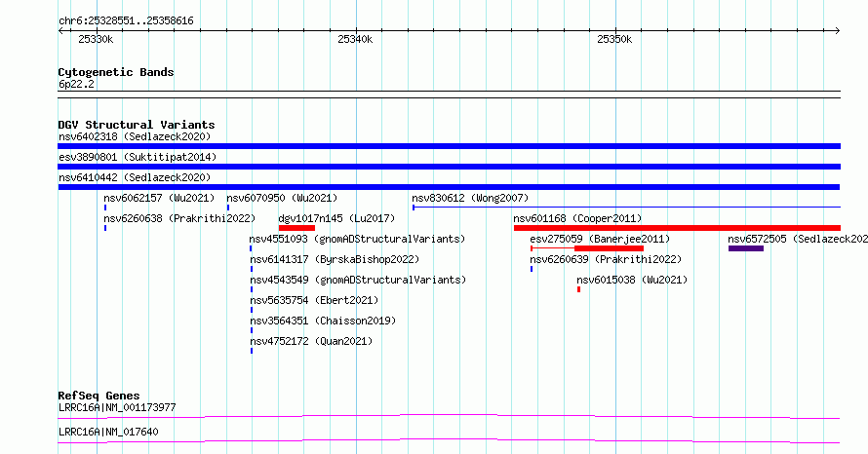Click nsv6141317 (ByrskaBishop2022) label
Image resolution: width=868 pixels, height=454 pixels.
click(335, 259)
